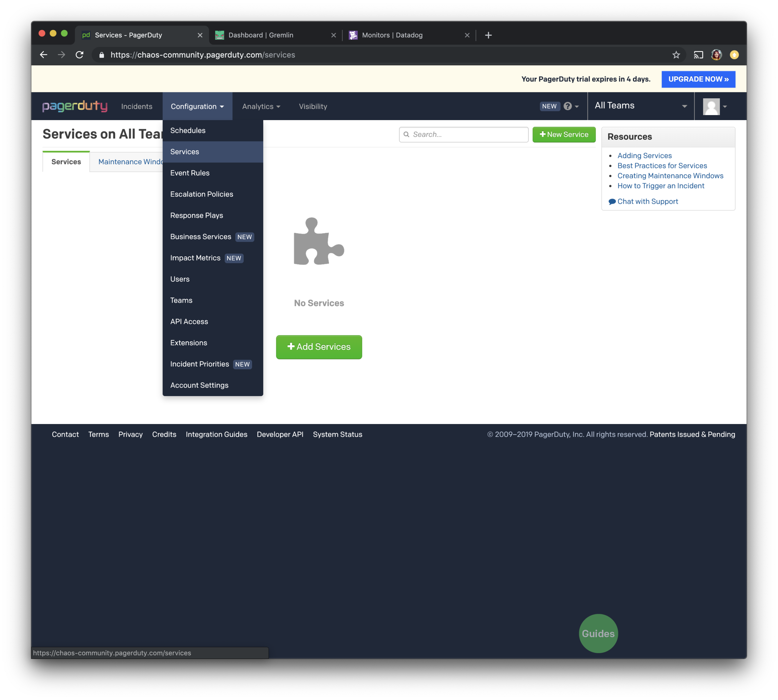Click the browser forward arrow
The height and width of the screenshot is (700, 778).
(x=62, y=55)
